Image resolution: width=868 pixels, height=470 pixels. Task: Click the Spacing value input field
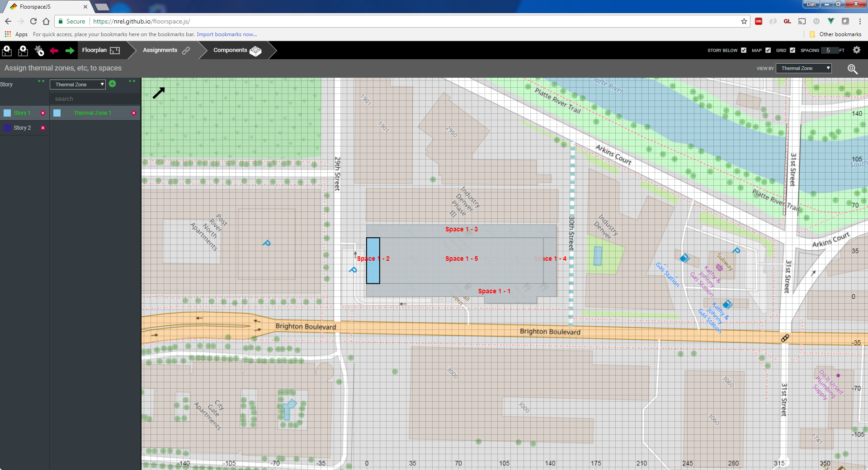pos(829,50)
